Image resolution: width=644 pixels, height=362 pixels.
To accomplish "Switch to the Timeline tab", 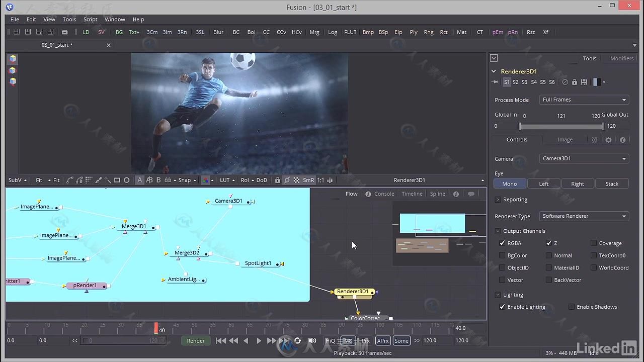I will pyautogui.click(x=412, y=194).
